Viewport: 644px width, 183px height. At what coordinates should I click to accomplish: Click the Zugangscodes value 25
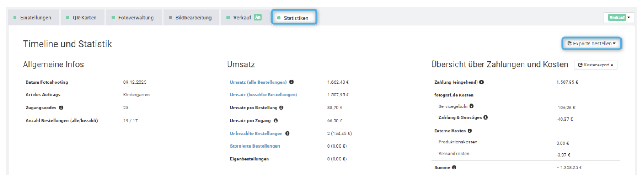click(126, 108)
